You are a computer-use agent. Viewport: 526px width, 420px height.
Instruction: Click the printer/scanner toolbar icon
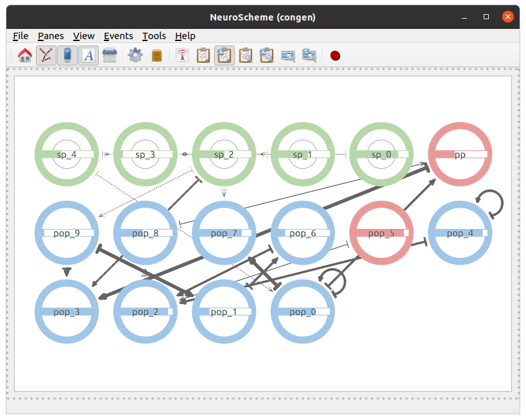point(110,56)
